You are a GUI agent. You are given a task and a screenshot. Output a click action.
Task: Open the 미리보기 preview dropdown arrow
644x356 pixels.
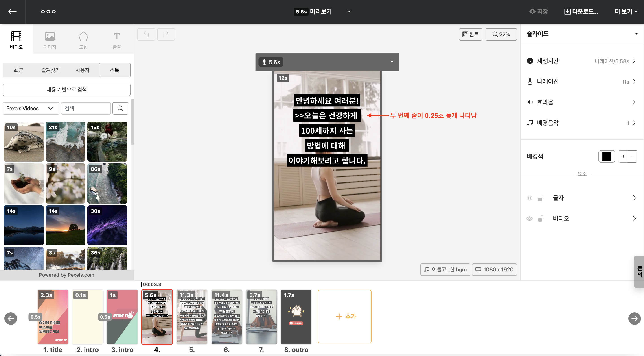coord(349,11)
